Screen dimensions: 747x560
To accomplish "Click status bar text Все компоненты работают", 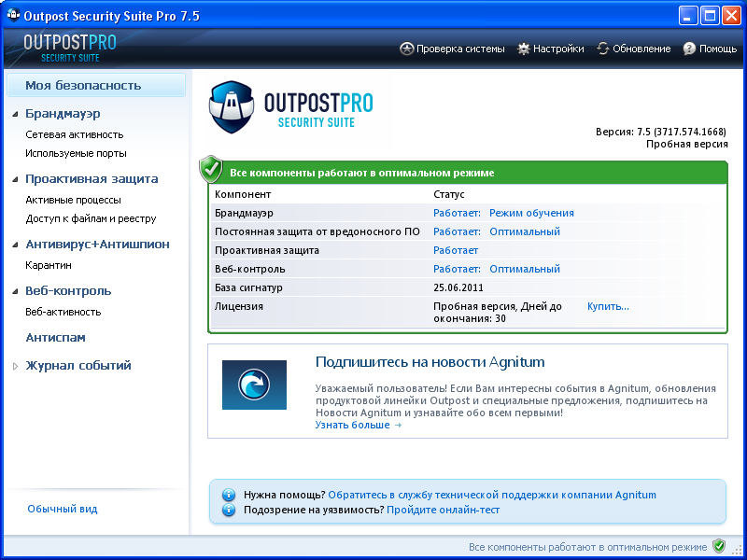I will [x=588, y=547].
